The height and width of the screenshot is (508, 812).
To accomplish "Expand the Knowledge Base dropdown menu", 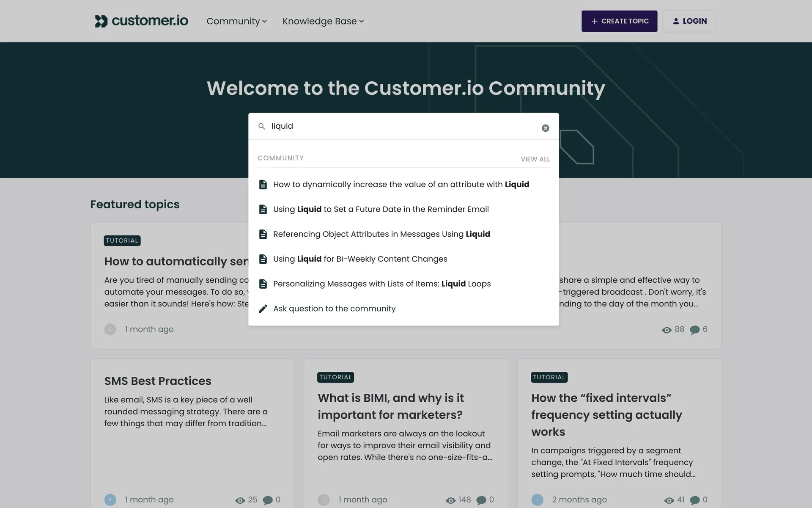I will tap(323, 21).
